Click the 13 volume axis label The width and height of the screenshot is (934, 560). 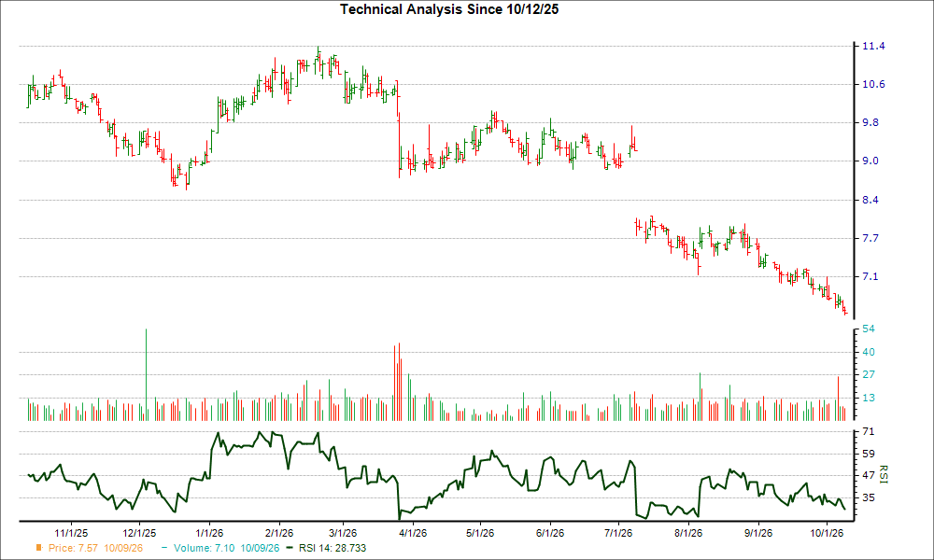click(869, 399)
